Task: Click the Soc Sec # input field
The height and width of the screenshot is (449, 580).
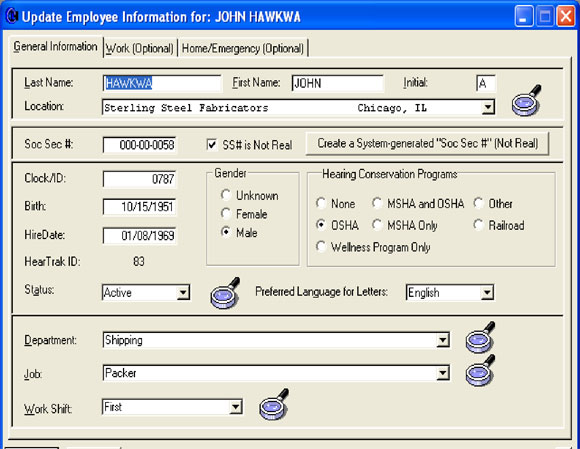Action: 139,145
